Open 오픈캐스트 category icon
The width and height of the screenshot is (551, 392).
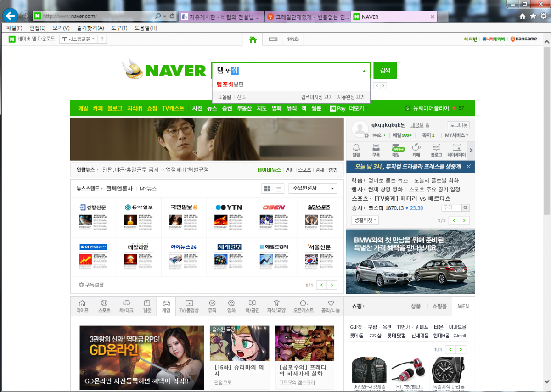click(304, 306)
